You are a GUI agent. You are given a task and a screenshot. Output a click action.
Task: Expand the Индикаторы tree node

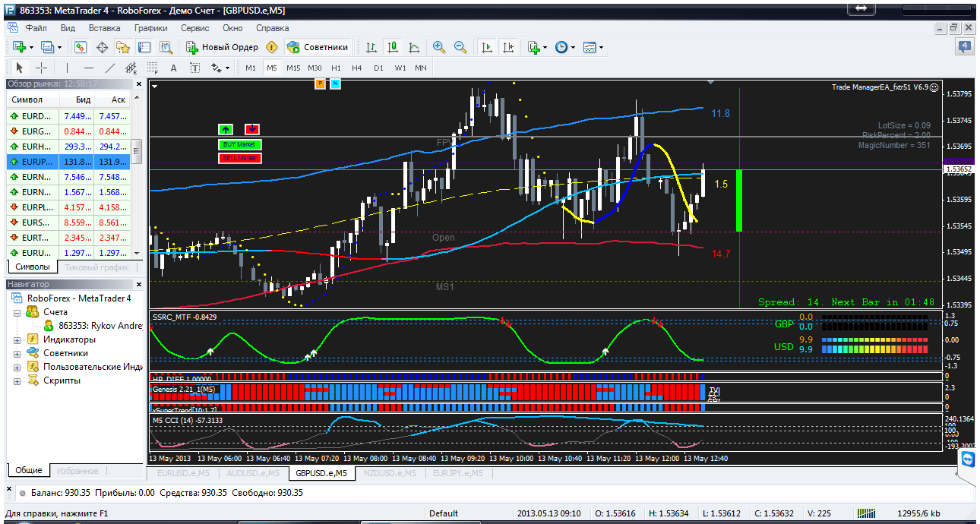17,339
